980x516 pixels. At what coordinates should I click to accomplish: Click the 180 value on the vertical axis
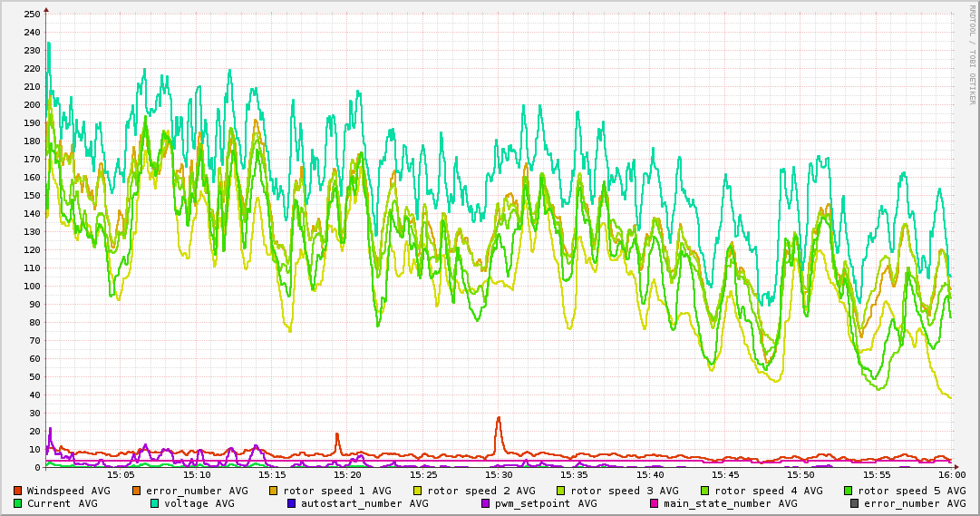[32, 141]
